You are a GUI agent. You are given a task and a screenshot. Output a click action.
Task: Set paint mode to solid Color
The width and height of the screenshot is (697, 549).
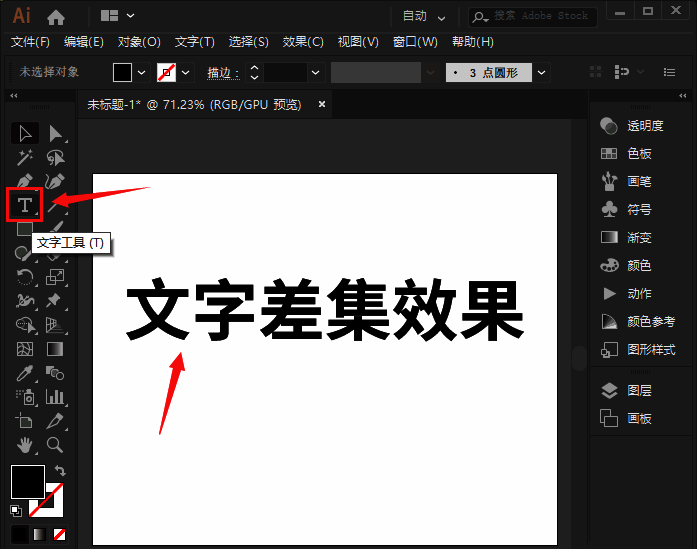(20, 534)
